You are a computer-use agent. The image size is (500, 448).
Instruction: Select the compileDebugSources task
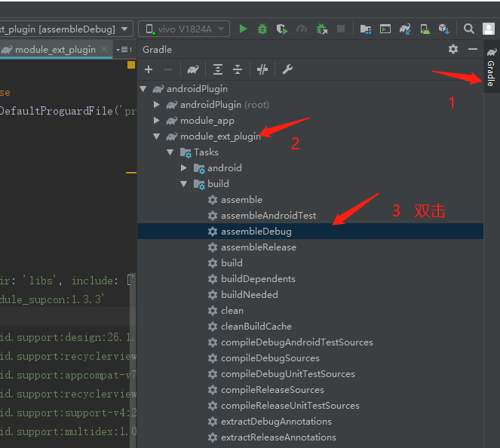270,358
